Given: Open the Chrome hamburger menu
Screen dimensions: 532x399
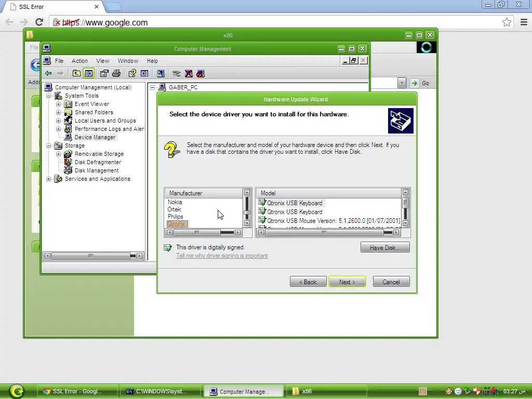Looking at the screenshot, I should tap(524, 22).
